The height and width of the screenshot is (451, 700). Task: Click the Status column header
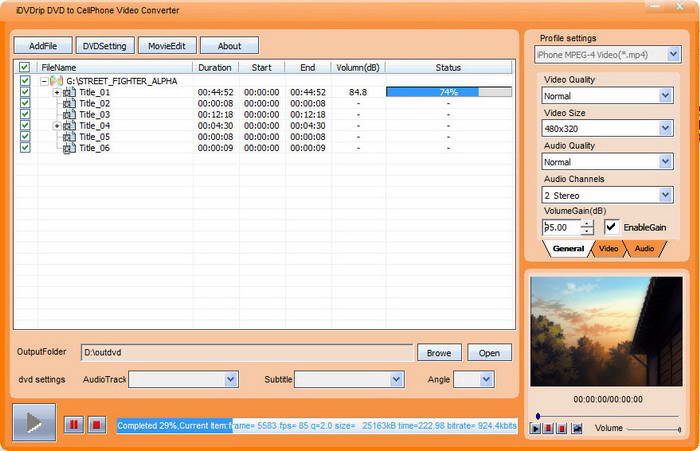point(448,67)
